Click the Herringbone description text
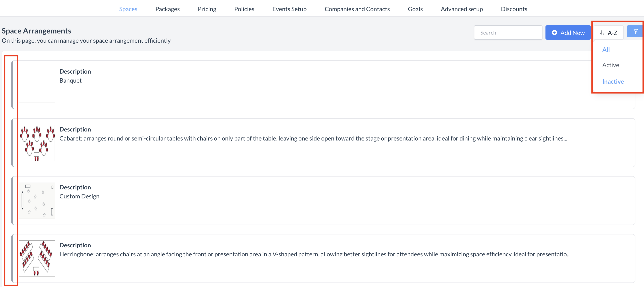 click(x=315, y=254)
